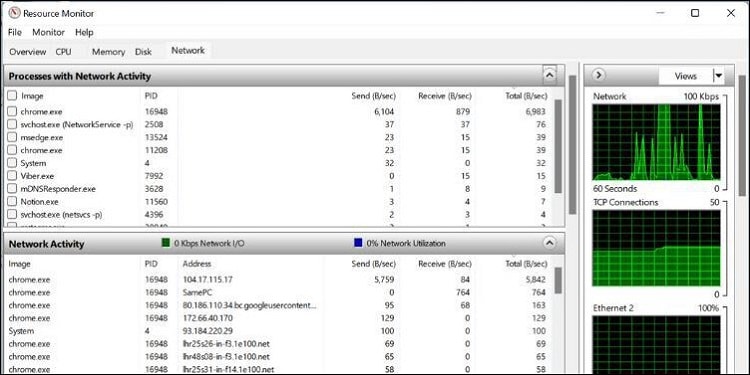
Task: Close the Resource Monitor window
Action: click(x=731, y=13)
